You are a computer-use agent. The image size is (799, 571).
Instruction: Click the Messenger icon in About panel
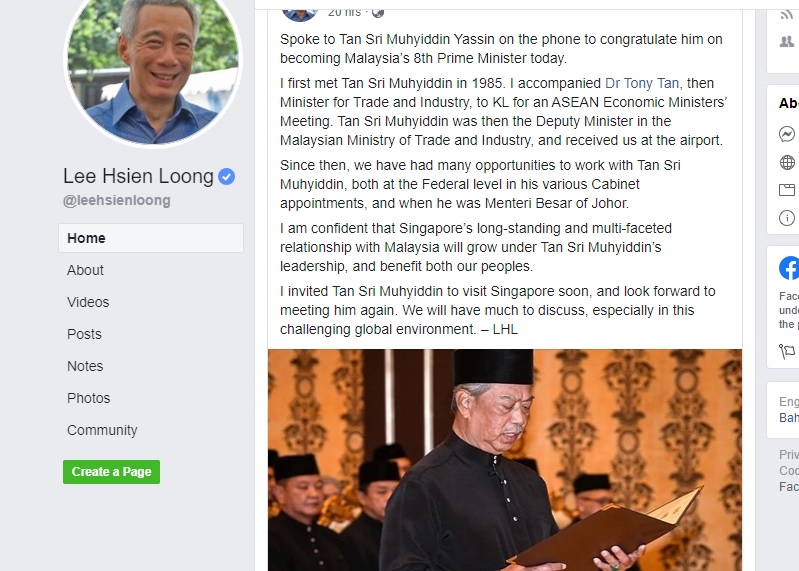787,134
